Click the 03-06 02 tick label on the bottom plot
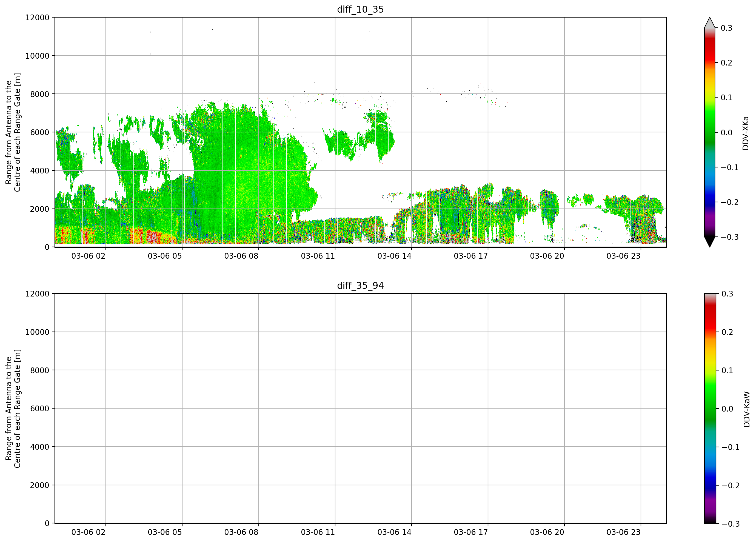The width and height of the screenshot is (756, 542). pos(88,532)
